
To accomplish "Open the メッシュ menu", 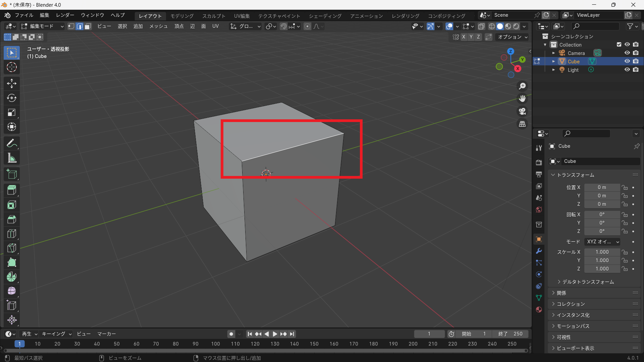I will tap(158, 26).
